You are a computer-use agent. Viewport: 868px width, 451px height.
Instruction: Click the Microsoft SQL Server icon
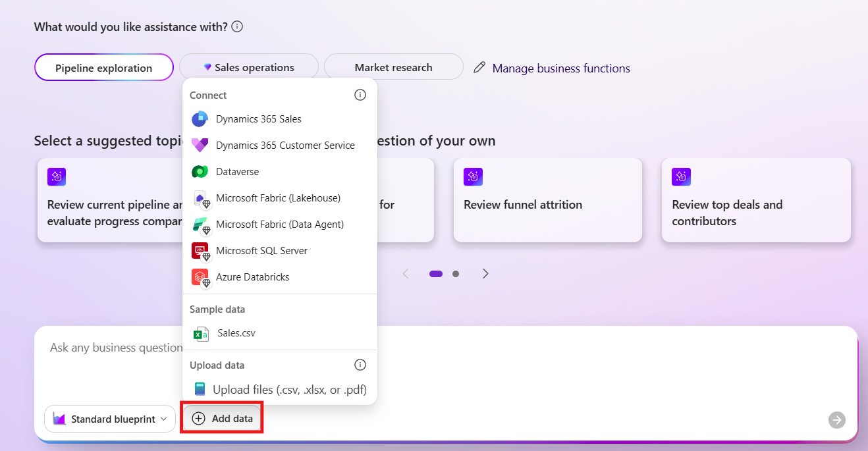click(x=200, y=251)
